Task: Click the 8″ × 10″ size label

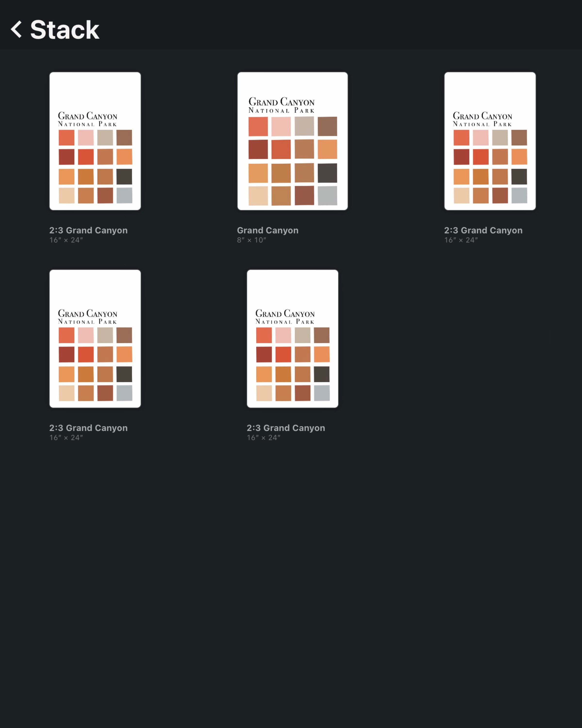Action: click(251, 240)
